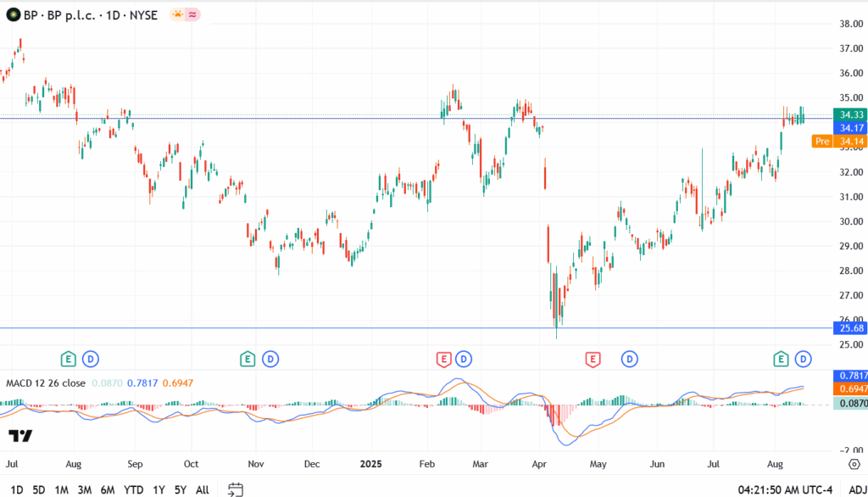Click the blue 25.68 price label
Screen dimensions: 868x497
[x=850, y=328]
